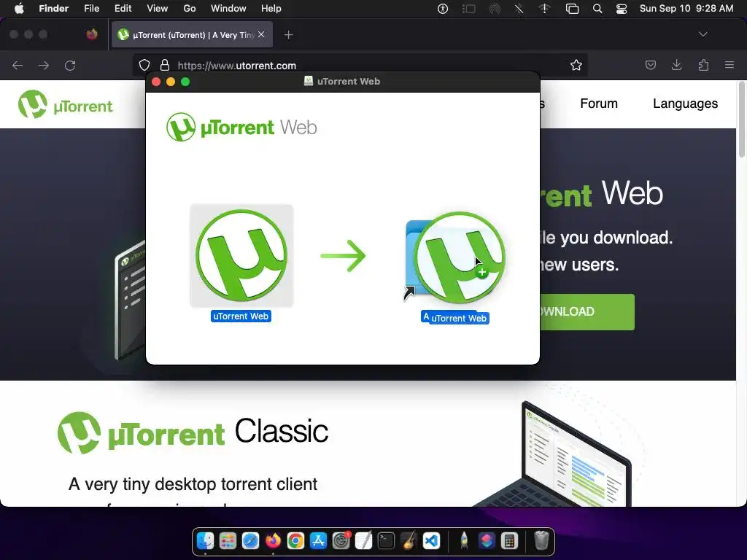
Task: Open the Apple menu
Action: coord(19,9)
